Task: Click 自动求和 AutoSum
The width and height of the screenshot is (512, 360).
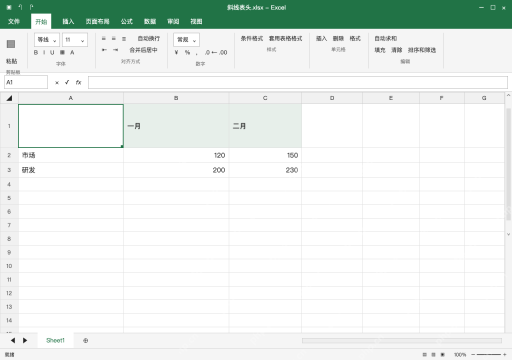Action: (386, 39)
